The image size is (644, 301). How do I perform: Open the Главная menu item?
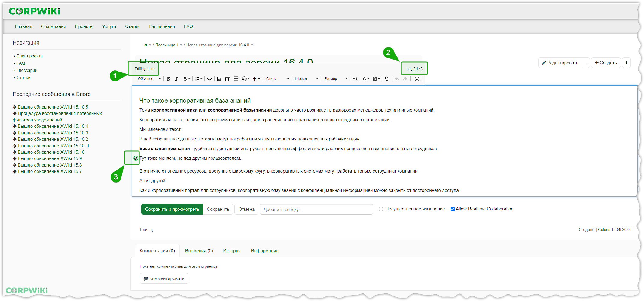(23, 26)
